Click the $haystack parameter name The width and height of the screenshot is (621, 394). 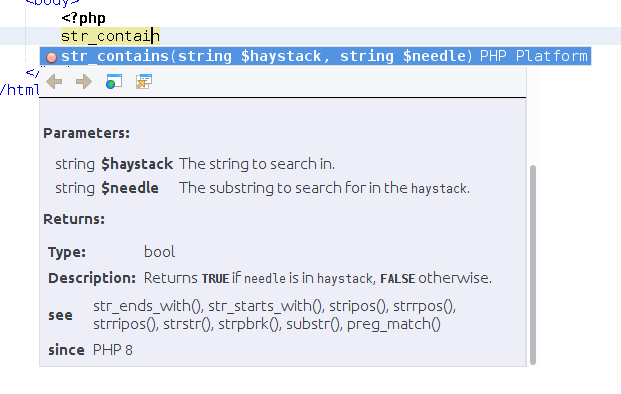(137, 164)
